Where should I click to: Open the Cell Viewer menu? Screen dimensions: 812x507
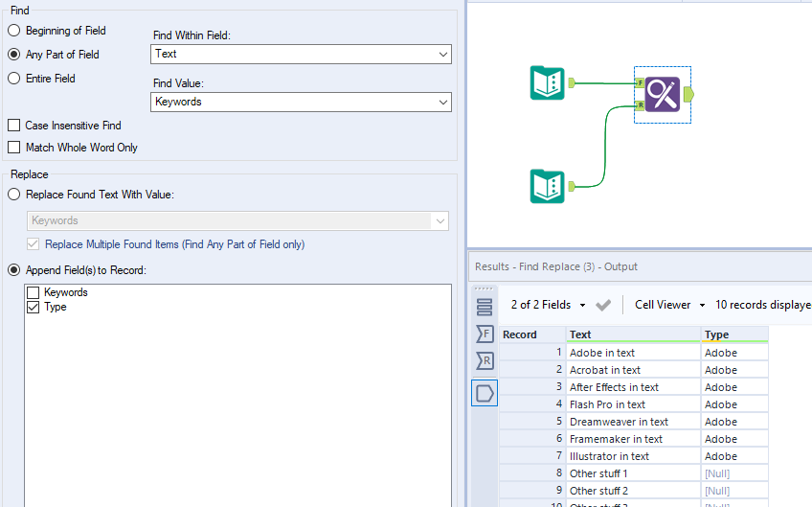click(669, 305)
